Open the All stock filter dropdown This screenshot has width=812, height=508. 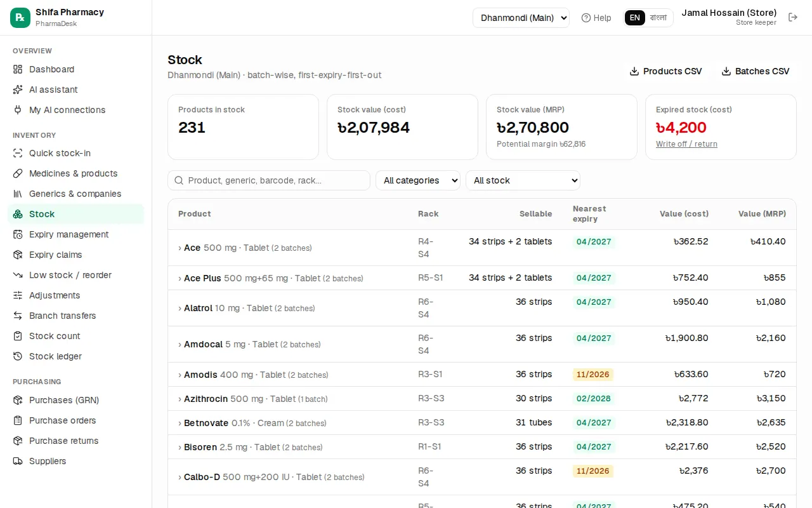coord(523,180)
